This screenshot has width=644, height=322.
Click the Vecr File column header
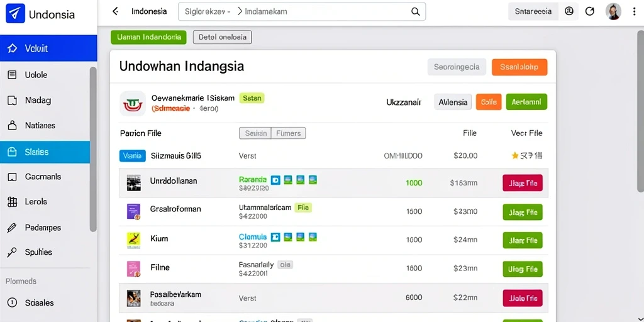pos(526,133)
